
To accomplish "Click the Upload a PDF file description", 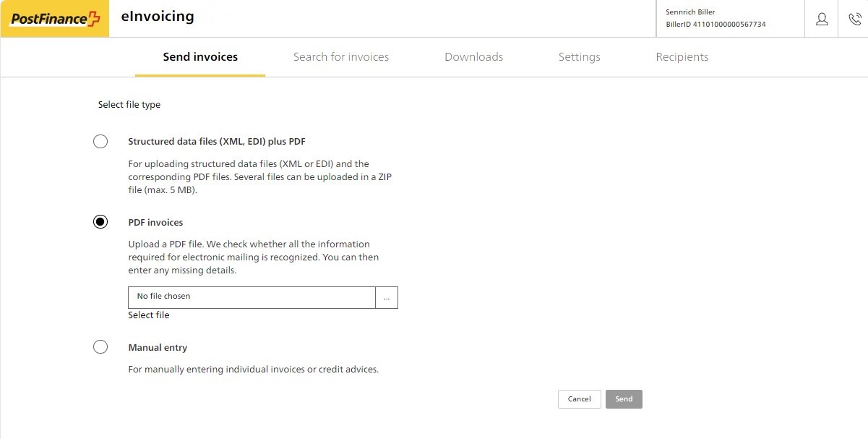I will 254,257.
